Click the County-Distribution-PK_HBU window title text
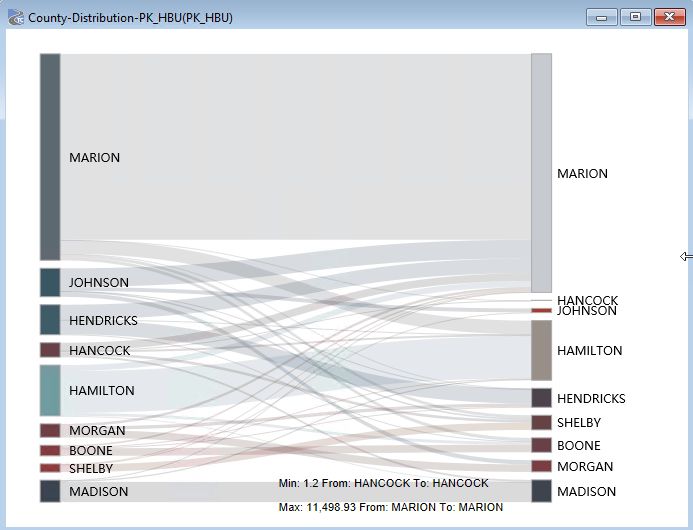Screen dimensions: 693x530 pos(130,18)
